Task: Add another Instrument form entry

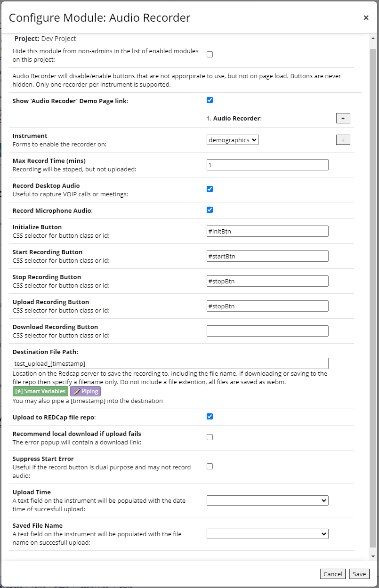Action: coord(343,140)
